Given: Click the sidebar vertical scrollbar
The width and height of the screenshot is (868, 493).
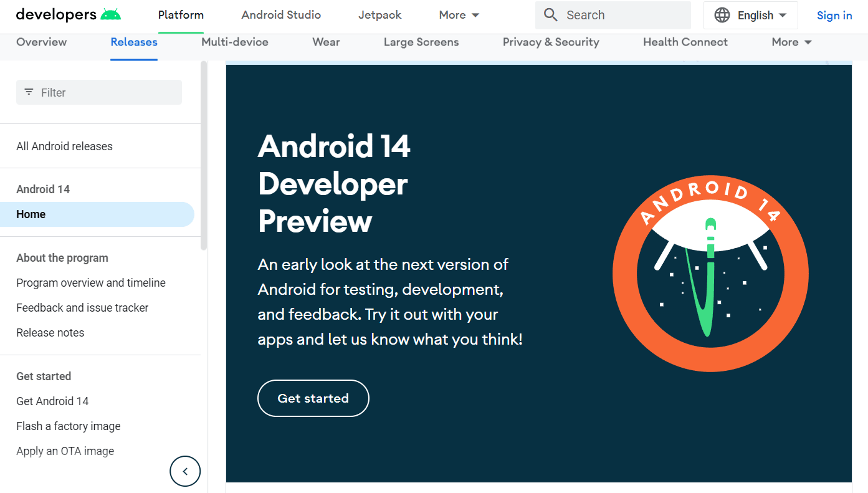Looking at the screenshot, I should (204, 156).
